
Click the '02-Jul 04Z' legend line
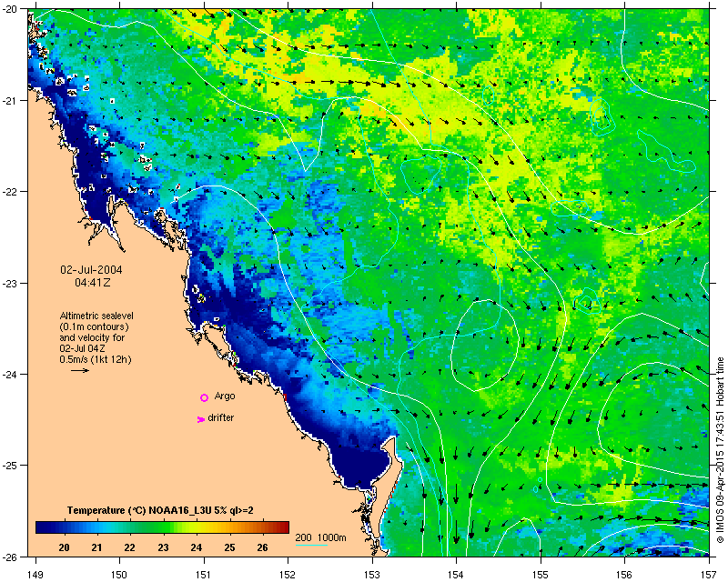click(83, 348)
